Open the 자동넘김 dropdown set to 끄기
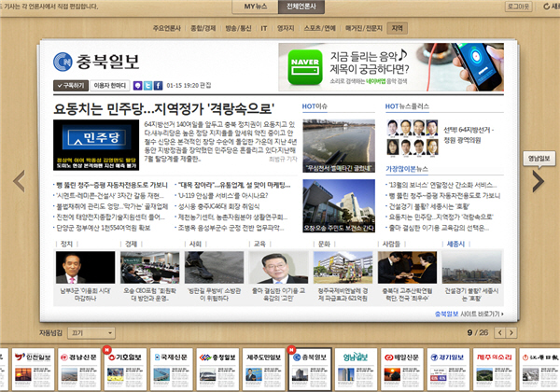560x392 pixels. pyautogui.click(x=91, y=333)
